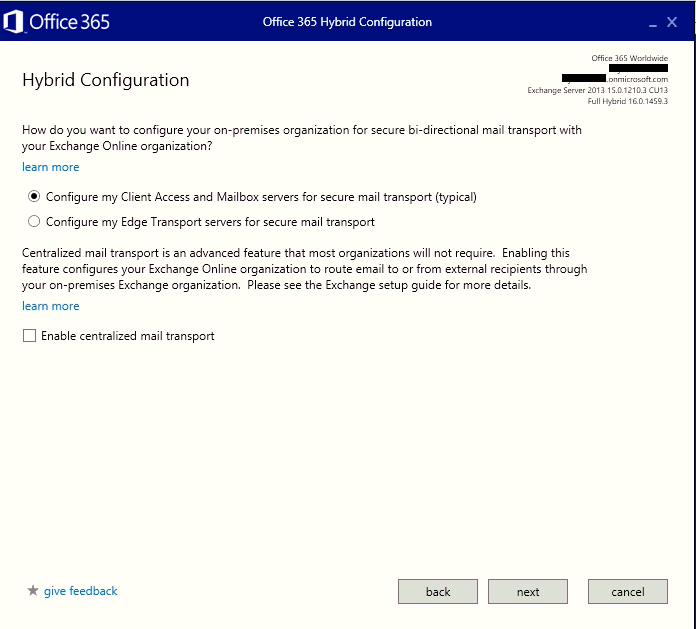Go back to previous wizard step
The width and height of the screenshot is (696, 629).
tap(438, 591)
